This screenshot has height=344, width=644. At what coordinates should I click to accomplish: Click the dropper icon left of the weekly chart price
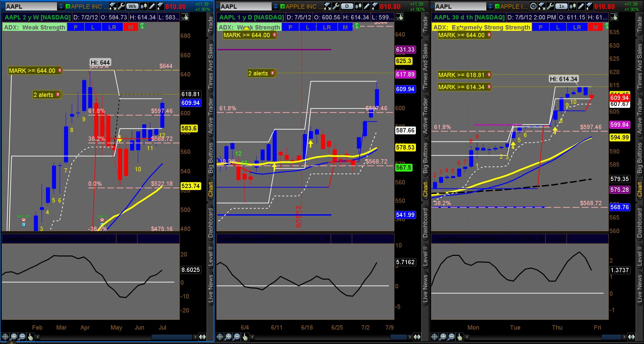click(160, 6)
